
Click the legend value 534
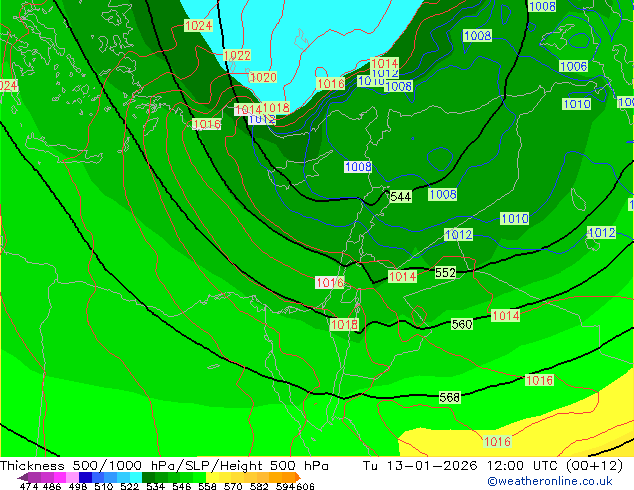pos(155,486)
